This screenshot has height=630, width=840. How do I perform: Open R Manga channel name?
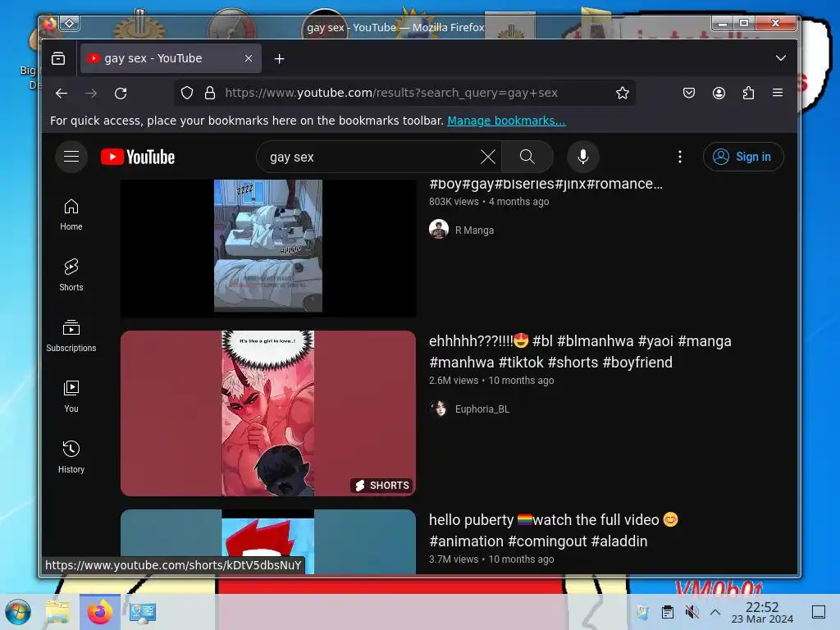tap(474, 231)
